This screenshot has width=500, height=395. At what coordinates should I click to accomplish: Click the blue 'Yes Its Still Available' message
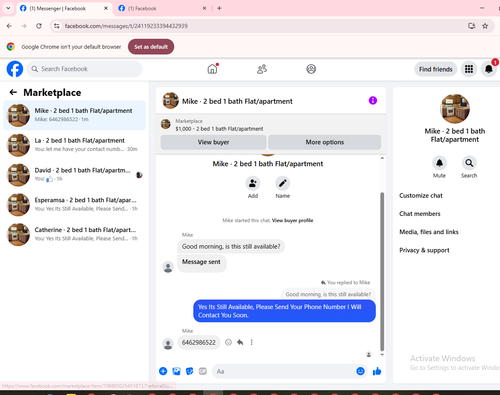[284, 311]
